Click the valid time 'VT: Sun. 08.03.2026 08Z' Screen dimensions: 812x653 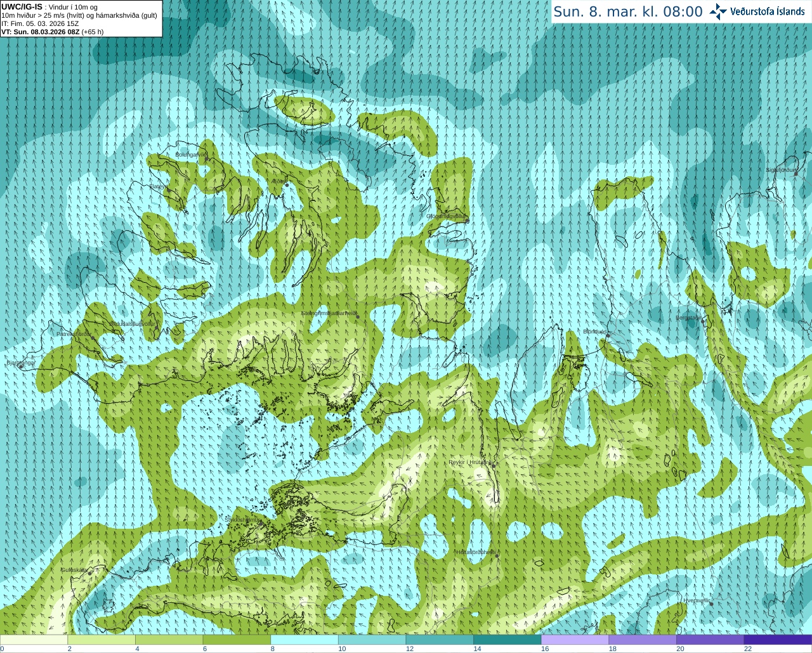click(x=40, y=32)
